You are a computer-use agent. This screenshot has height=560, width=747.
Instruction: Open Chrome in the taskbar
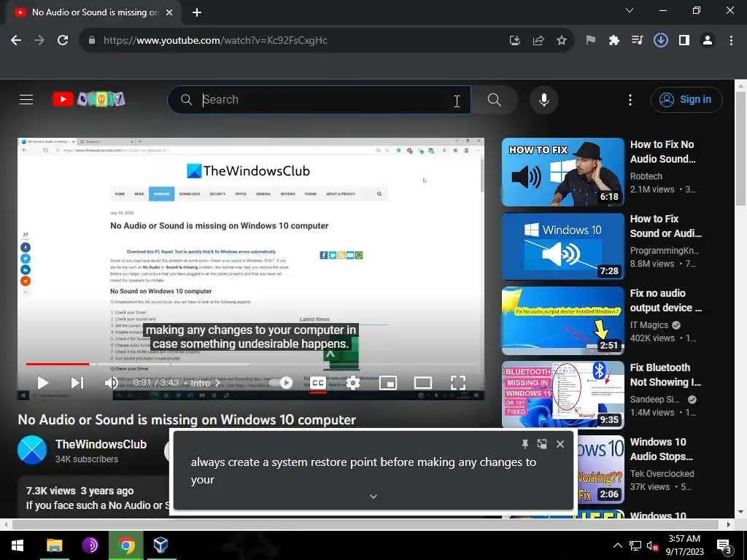tap(126, 545)
